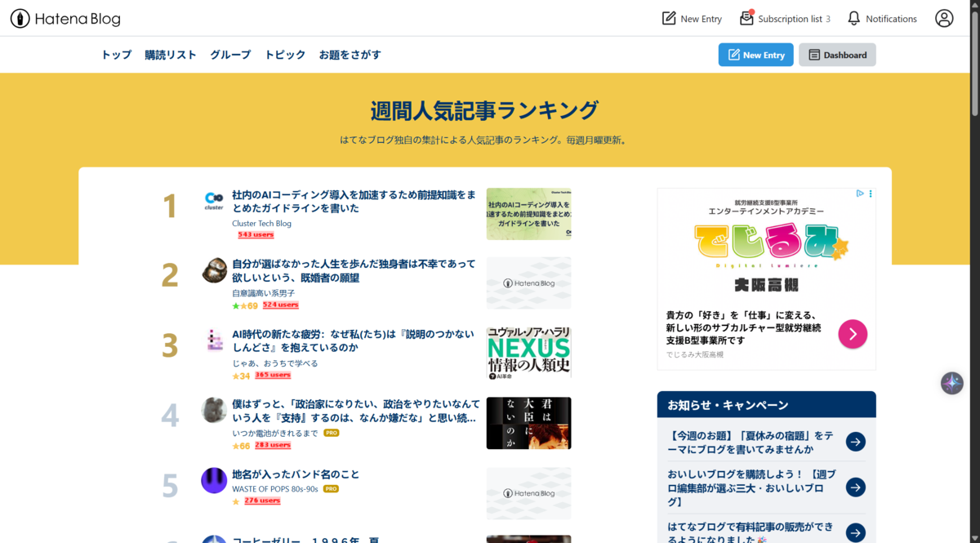
Task: Click the rank 5 Hatena Blog placeholder thumbnail
Action: tap(528, 493)
